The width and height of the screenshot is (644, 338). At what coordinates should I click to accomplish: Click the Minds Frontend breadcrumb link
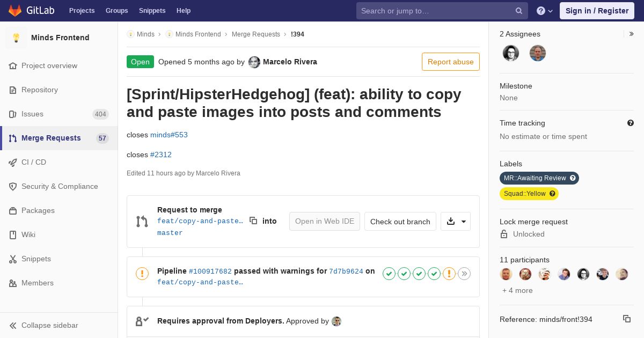click(x=193, y=34)
